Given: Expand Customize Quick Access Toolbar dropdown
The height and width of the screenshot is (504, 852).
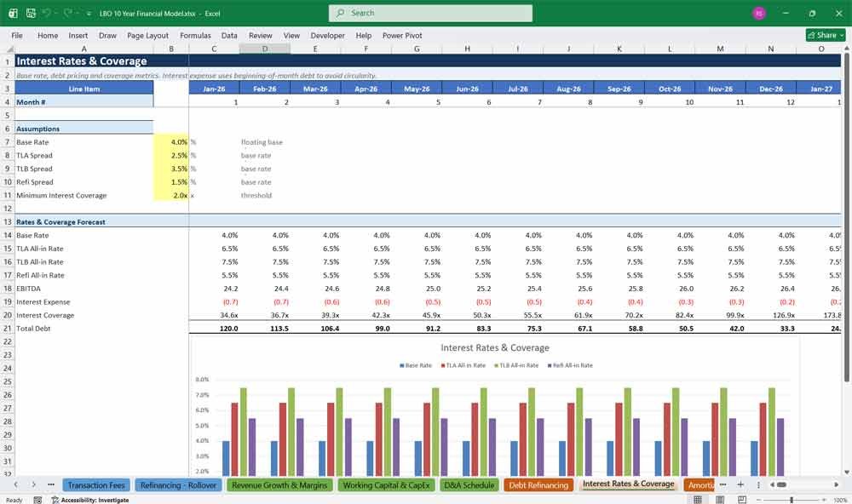Looking at the screenshot, I should point(89,14).
